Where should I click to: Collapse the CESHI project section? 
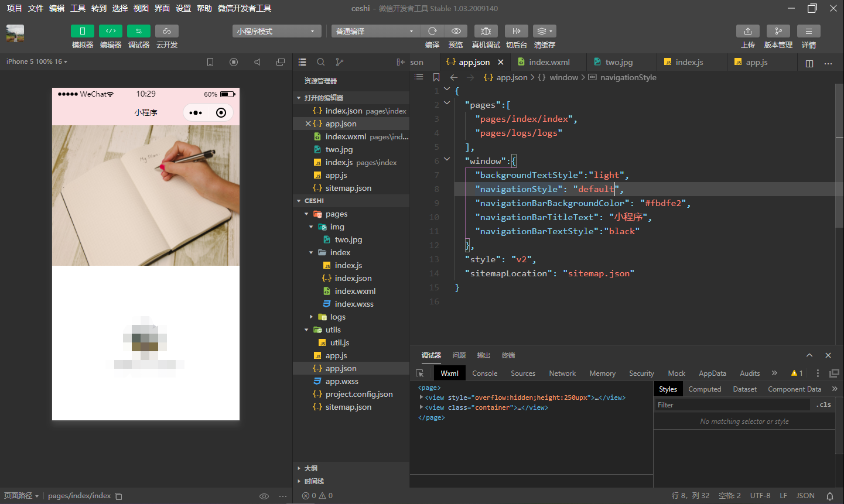point(351,201)
